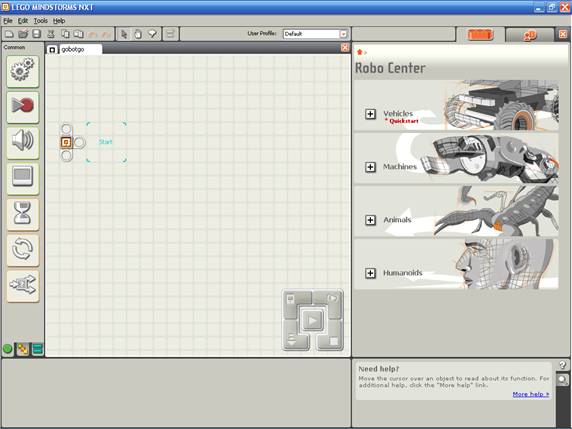Image resolution: width=572 pixels, height=429 pixels.
Task: Switch to Robo Center orange brick tab
Action: [480, 35]
